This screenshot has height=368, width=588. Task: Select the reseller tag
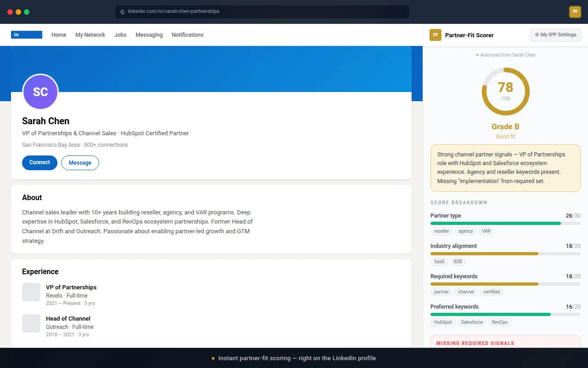pyautogui.click(x=441, y=231)
